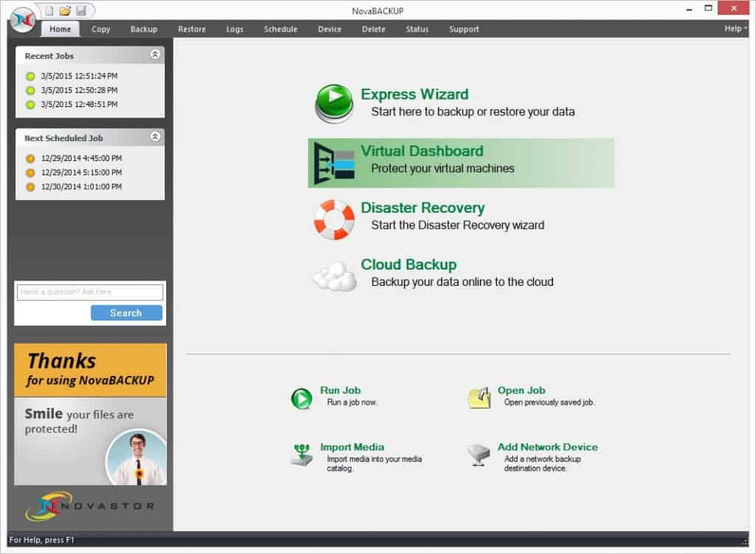Select scheduled job 12/29/2014 4:45:00 PM
This screenshot has height=554, width=756.
[81, 158]
